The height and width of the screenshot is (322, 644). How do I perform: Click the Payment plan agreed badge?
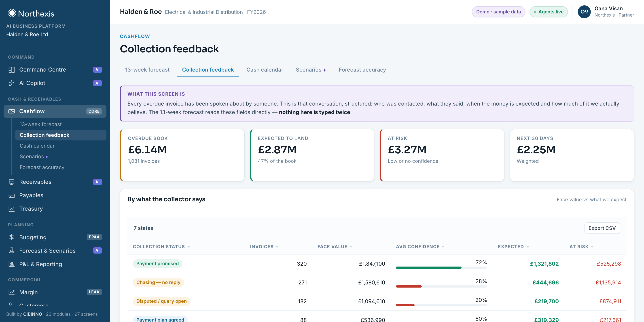point(160,319)
